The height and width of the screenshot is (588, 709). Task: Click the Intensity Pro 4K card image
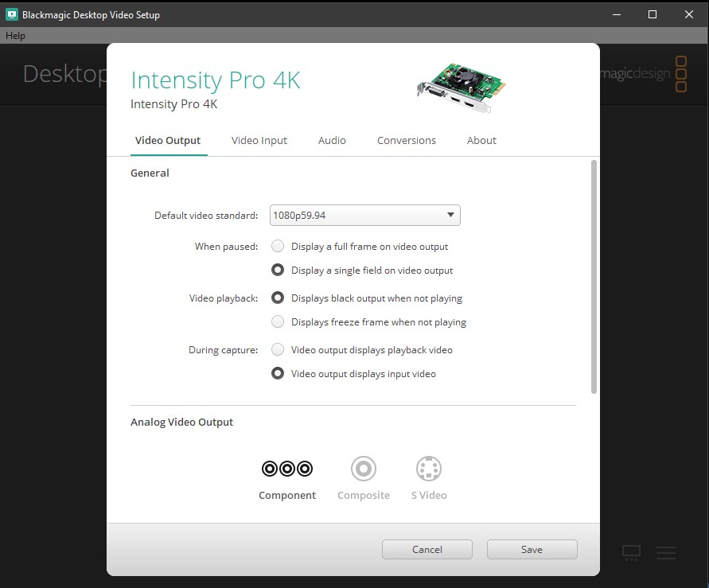click(x=462, y=88)
